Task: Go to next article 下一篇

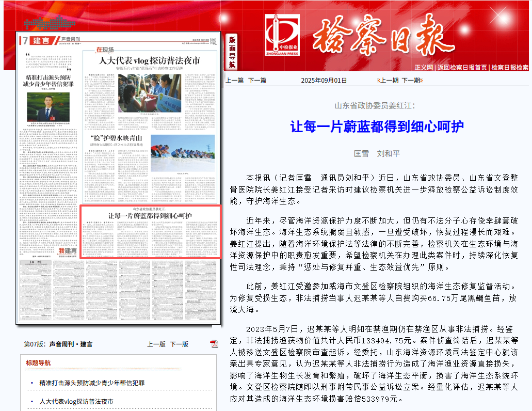Action: [x=257, y=80]
